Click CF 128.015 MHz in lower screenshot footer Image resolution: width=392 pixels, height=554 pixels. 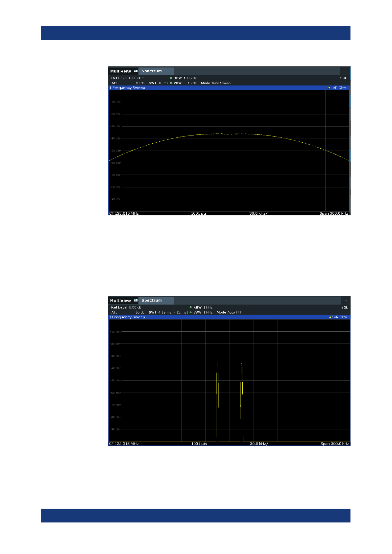pos(124,444)
